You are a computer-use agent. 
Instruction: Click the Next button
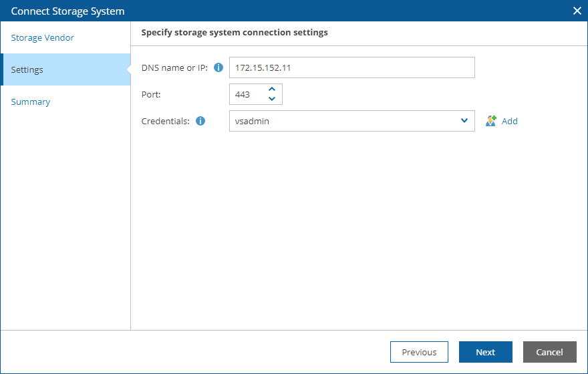point(486,352)
